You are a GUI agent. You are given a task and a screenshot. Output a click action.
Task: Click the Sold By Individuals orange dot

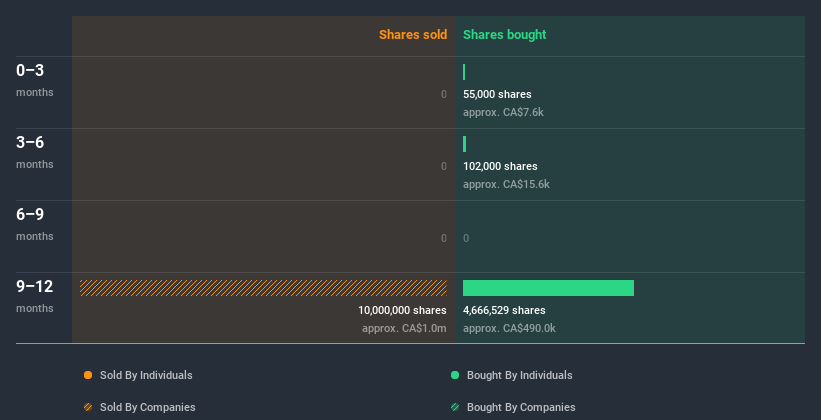[88, 375]
